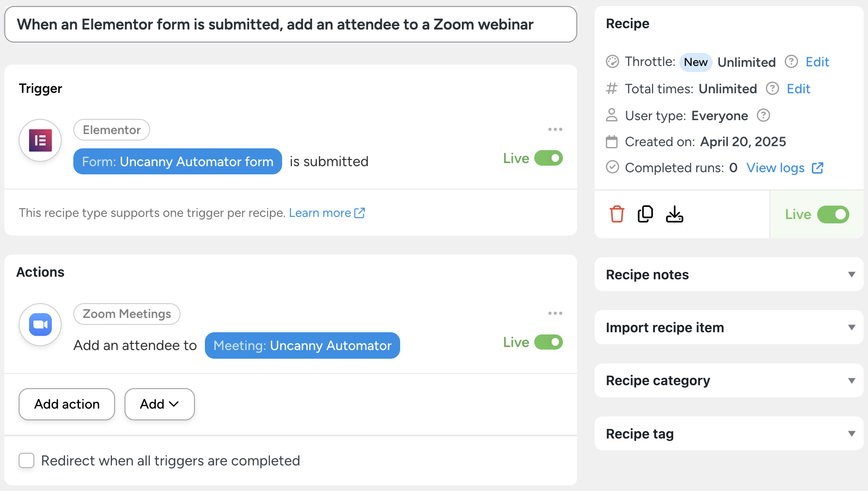Click the User type help icon
The height and width of the screenshot is (491, 868).
[x=763, y=116]
